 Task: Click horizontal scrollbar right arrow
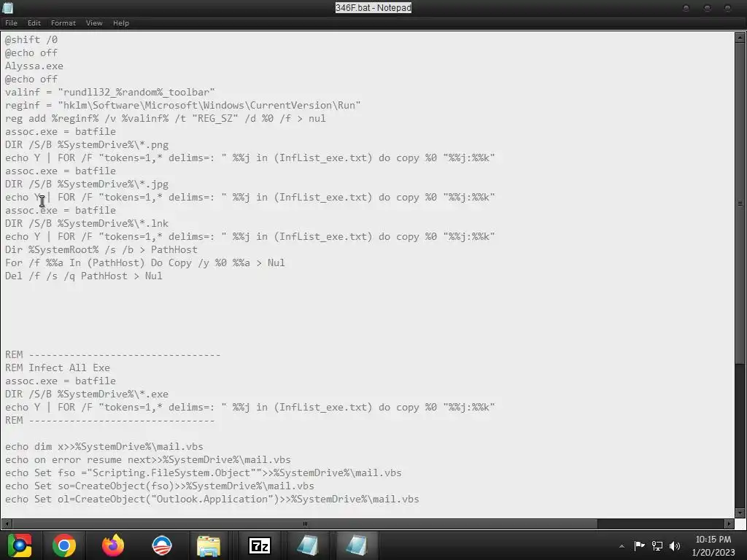pyautogui.click(x=729, y=524)
